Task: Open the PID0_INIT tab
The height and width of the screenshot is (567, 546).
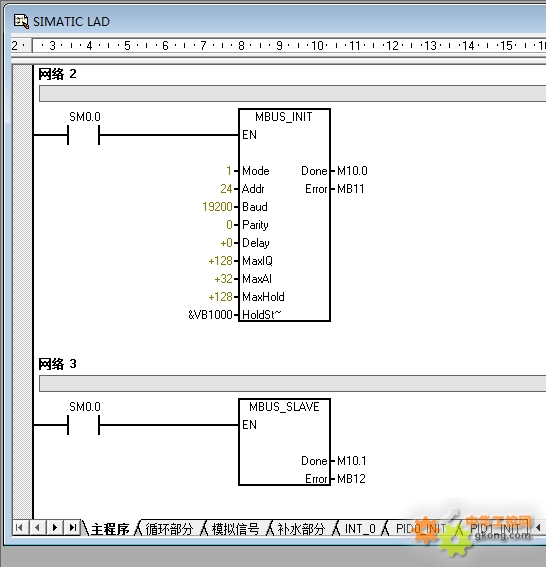Action: pos(421,529)
